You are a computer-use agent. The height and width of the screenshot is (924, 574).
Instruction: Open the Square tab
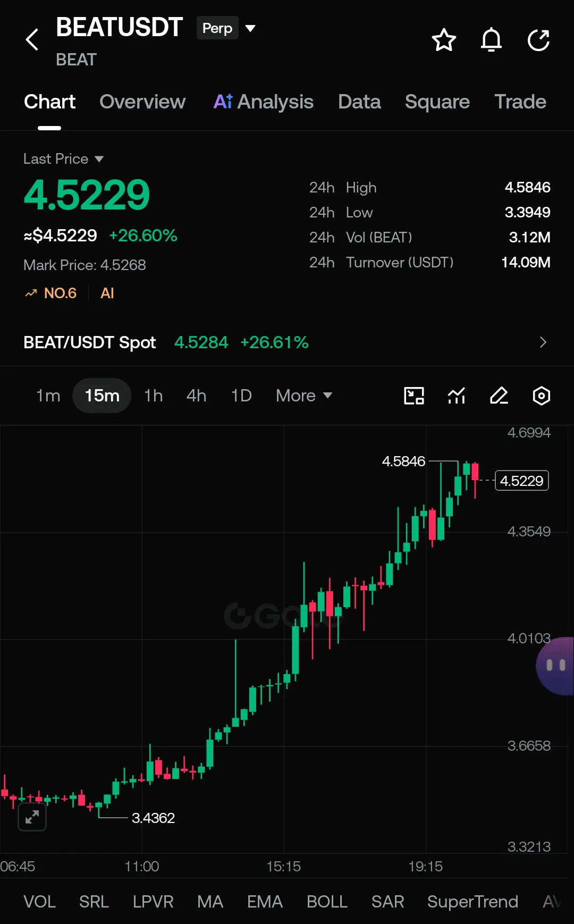click(437, 102)
